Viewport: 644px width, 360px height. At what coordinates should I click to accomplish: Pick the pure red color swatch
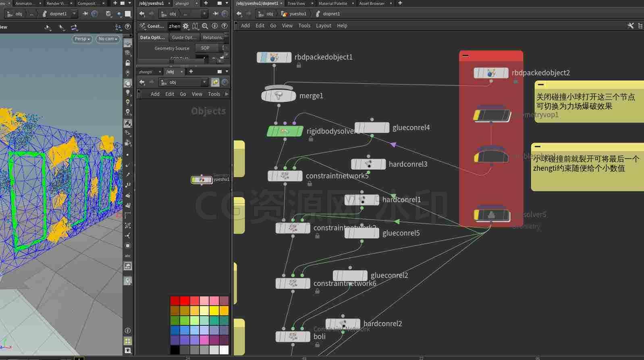point(185,300)
